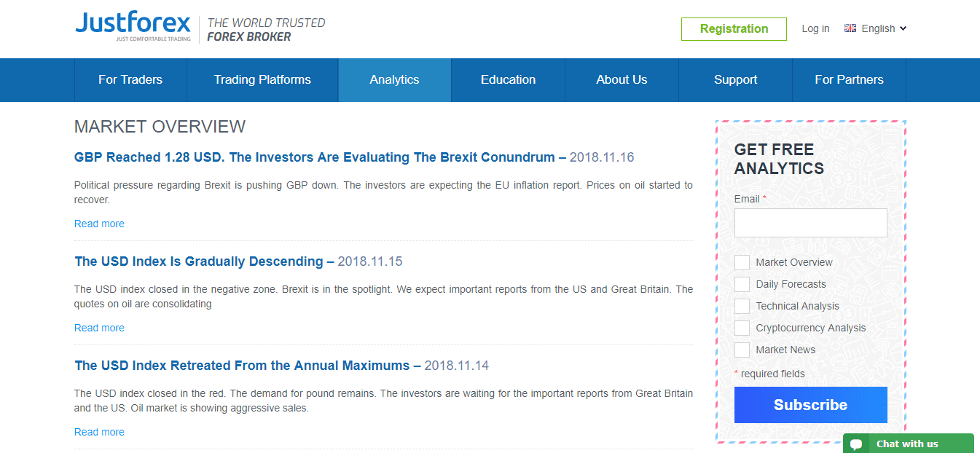Image resolution: width=980 pixels, height=453 pixels.
Task: Toggle the Market News checkbox
Action: click(742, 350)
